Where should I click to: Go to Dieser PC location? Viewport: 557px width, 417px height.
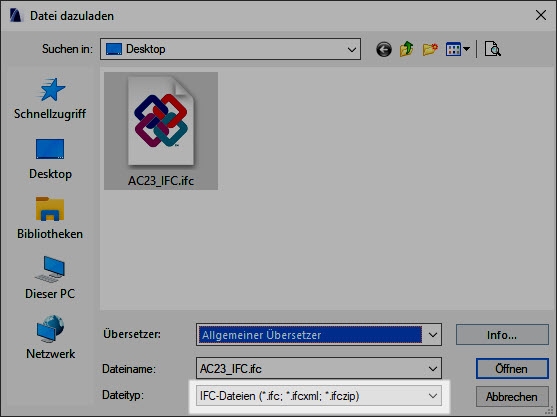tap(50, 278)
